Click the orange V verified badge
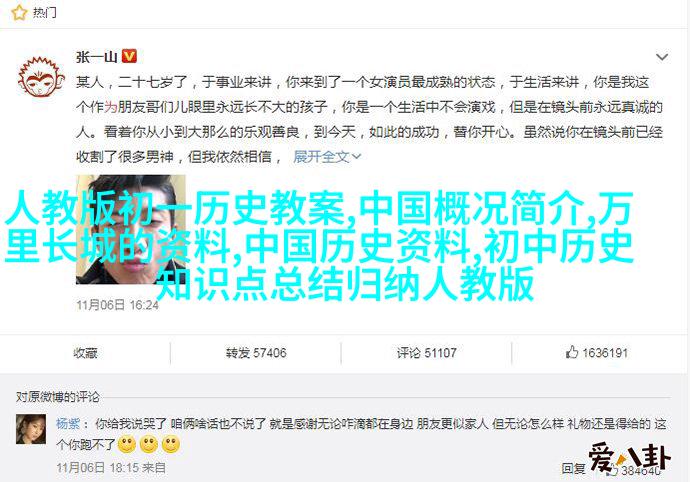 129,56
